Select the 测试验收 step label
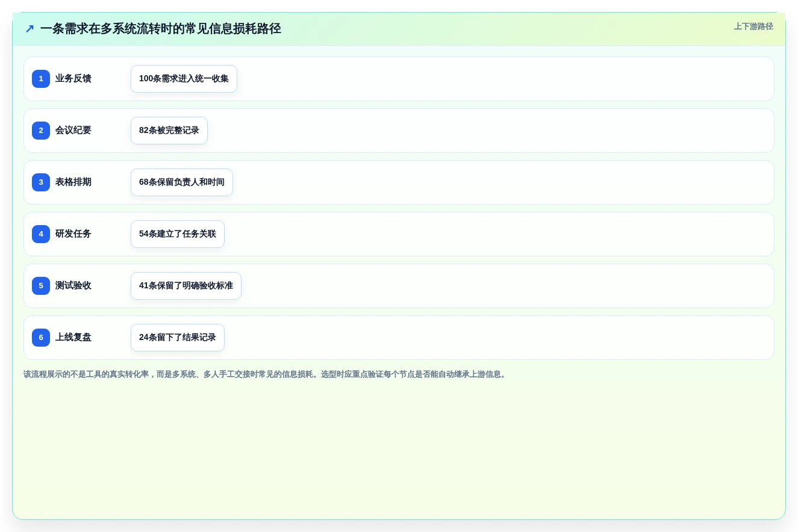798x532 pixels. (73, 286)
